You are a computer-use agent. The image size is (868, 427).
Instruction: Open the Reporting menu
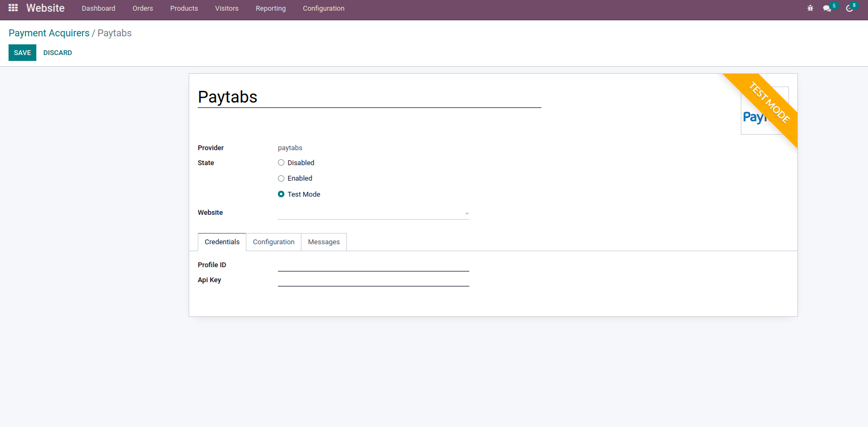270,9
